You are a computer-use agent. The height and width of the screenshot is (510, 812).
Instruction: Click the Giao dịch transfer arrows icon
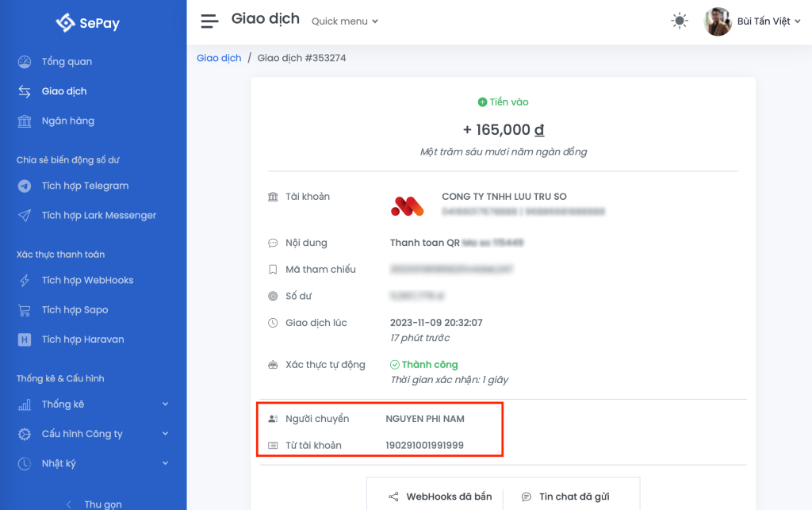click(x=24, y=90)
